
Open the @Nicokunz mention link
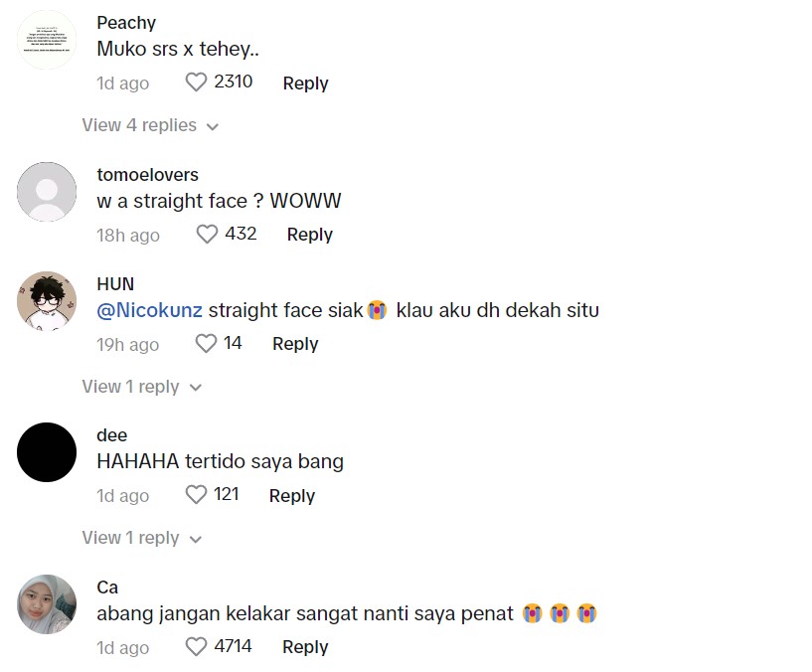point(149,310)
